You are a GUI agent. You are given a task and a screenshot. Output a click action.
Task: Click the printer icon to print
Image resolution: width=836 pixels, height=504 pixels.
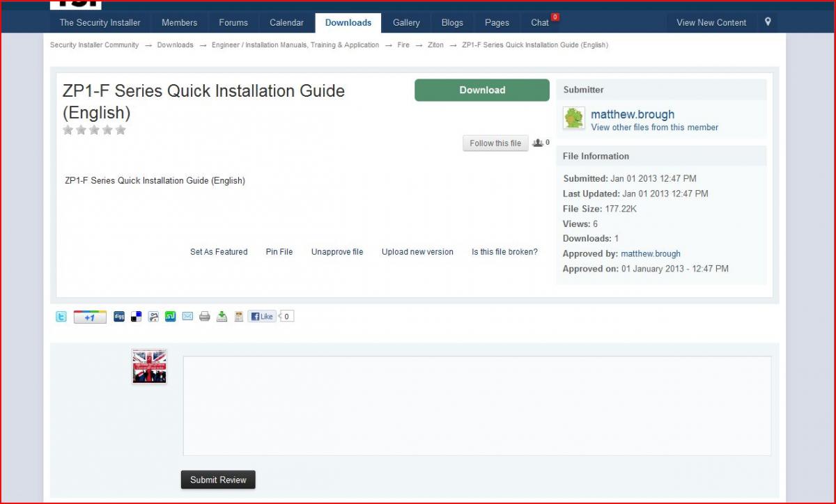click(205, 317)
